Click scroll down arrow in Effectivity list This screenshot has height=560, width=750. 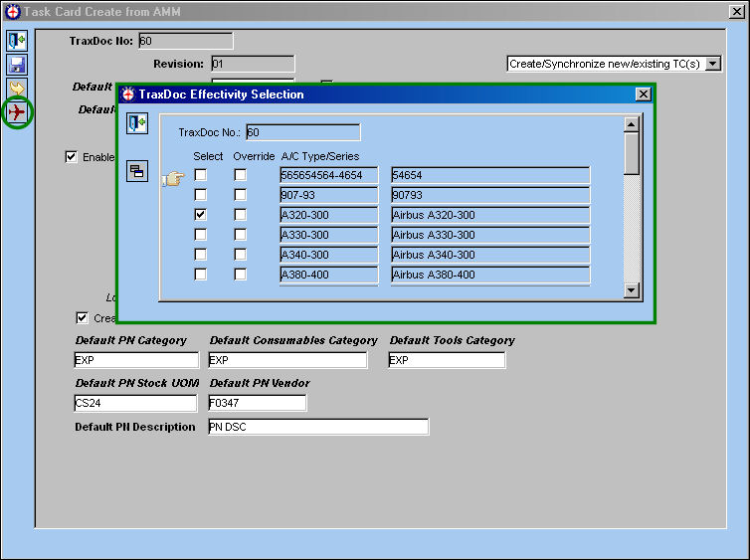[632, 289]
